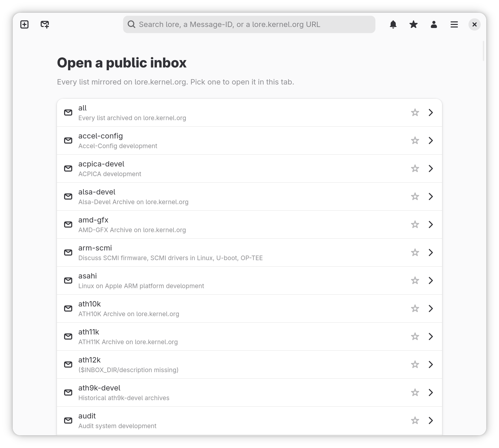This screenshot has height=448, width=499.
Task: Focus the Search lore input field
Action: 249,24
